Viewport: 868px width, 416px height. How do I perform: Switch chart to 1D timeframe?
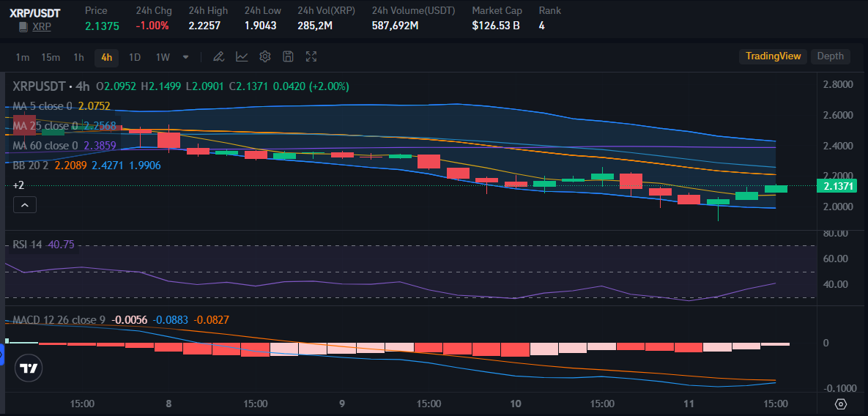[135, 57]
